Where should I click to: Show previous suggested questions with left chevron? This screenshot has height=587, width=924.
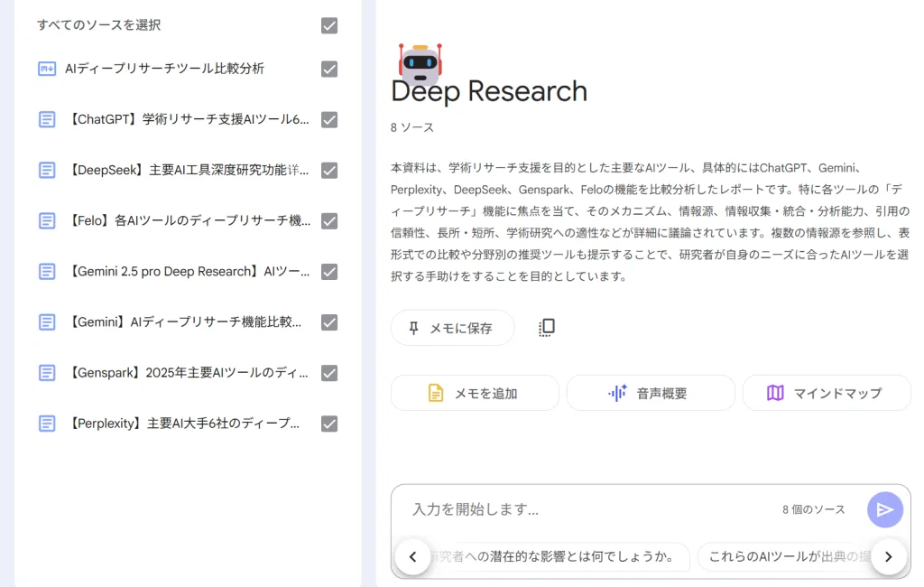coord(413,556)
